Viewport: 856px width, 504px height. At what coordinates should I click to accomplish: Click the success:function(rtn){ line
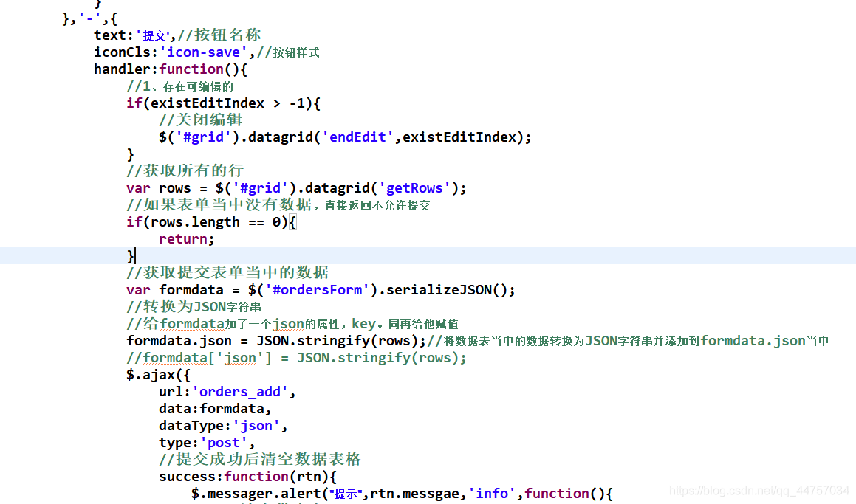[248, 477]
